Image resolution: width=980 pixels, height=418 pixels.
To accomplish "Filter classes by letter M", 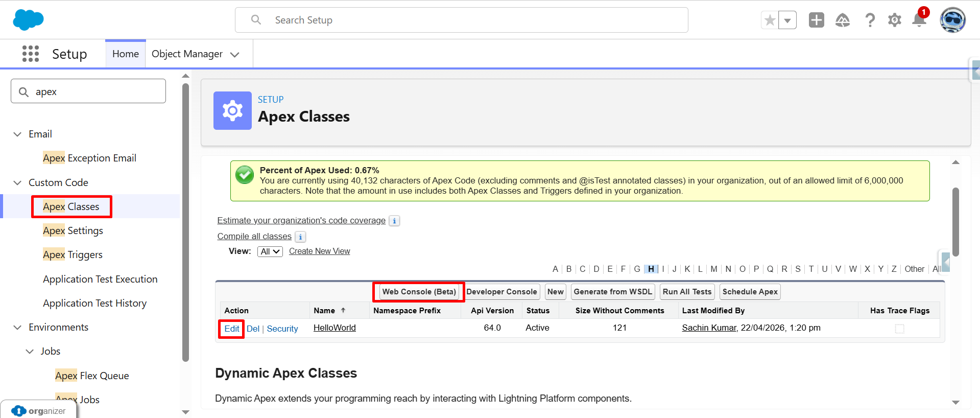I will click(x=713, y=269).
